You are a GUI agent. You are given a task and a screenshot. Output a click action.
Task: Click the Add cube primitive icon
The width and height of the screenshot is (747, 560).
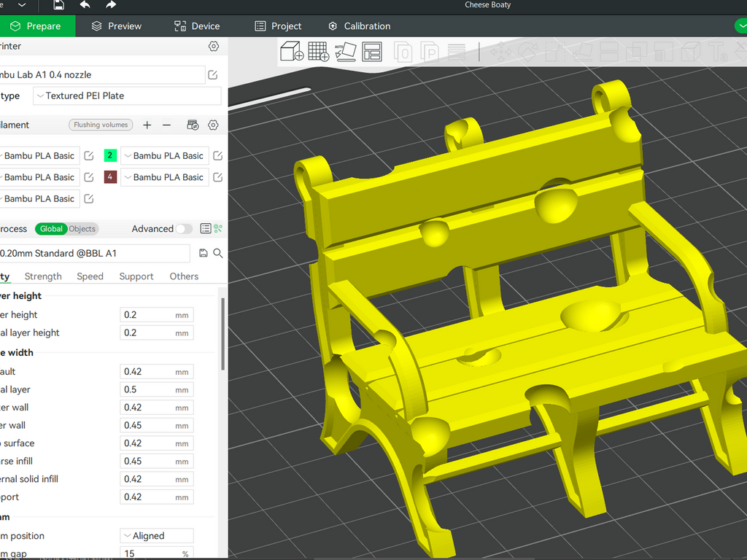(x=292, y=52)
